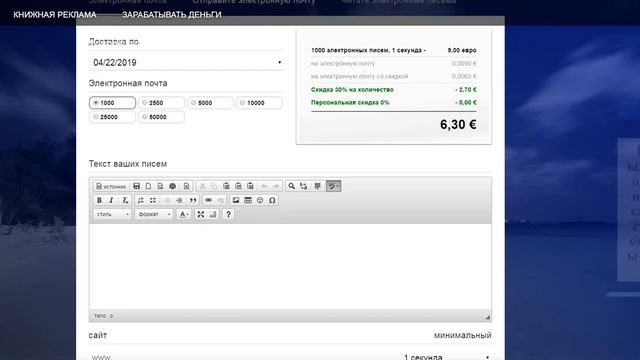Click the Redo arrow icon
640x360 pixels.
coord(276,186)
